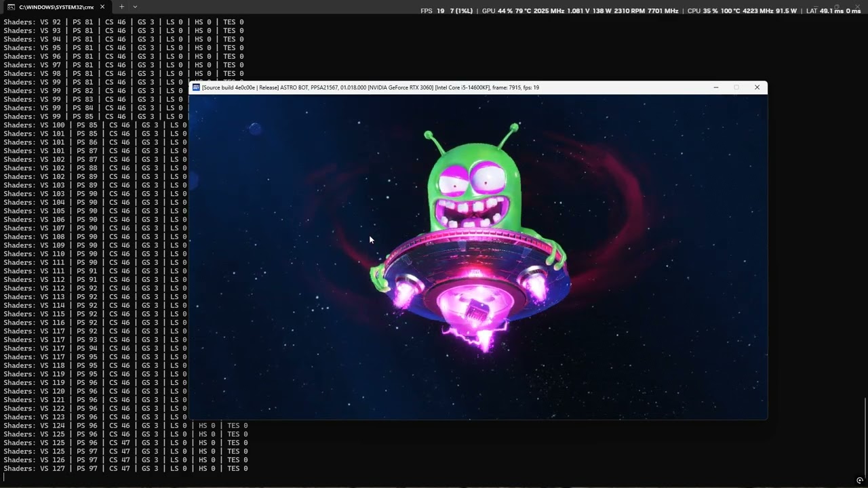Viewport: 868px width, 488px height.
Task: Click the CPU temperature 100 °C value
Action: pos(731,11)
